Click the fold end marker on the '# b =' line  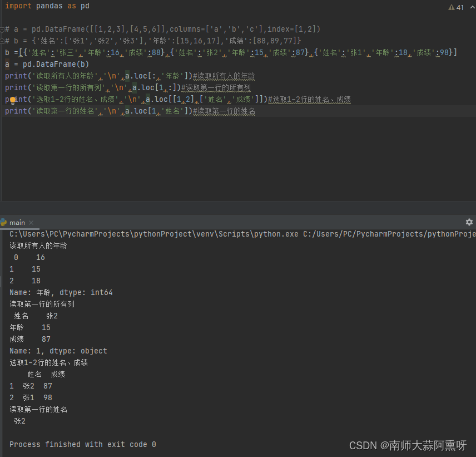pyautogui.click(x=2, y=41)
